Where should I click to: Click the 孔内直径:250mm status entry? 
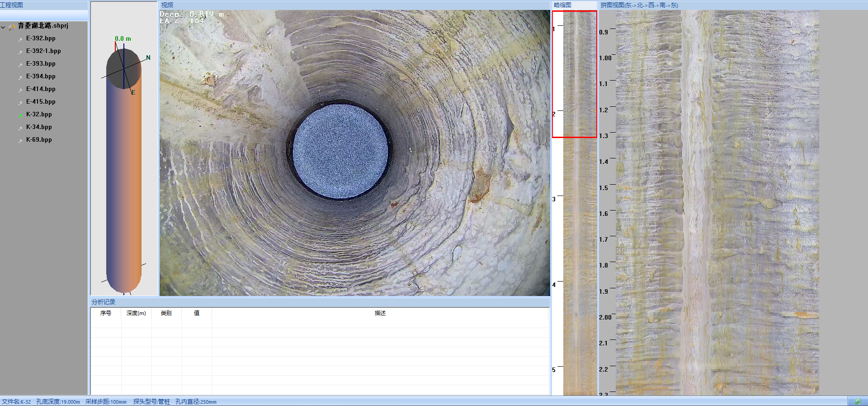click(x=196, y=402)
